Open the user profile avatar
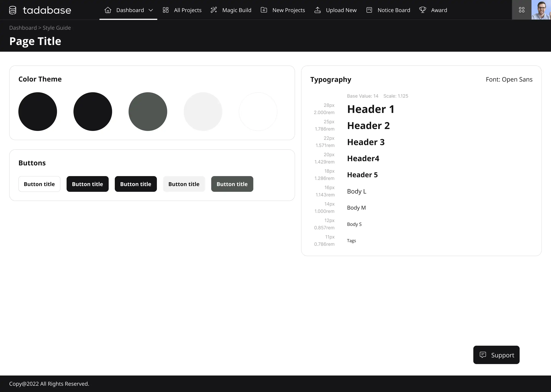 pyautogui.click(x=541, y=10)
